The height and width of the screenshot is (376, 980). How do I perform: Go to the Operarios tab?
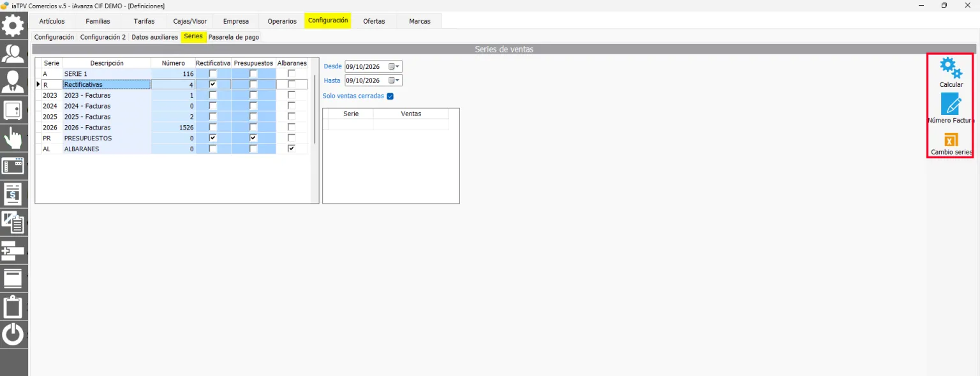pos(282,21)
